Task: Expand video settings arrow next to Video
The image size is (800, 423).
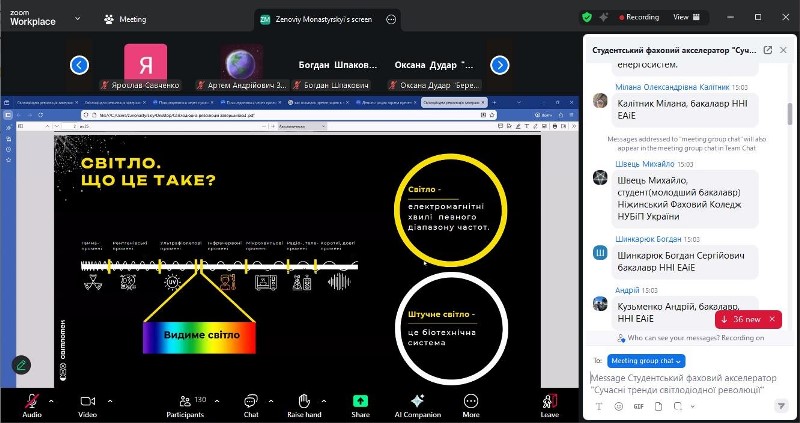Action: click(110, 398)
